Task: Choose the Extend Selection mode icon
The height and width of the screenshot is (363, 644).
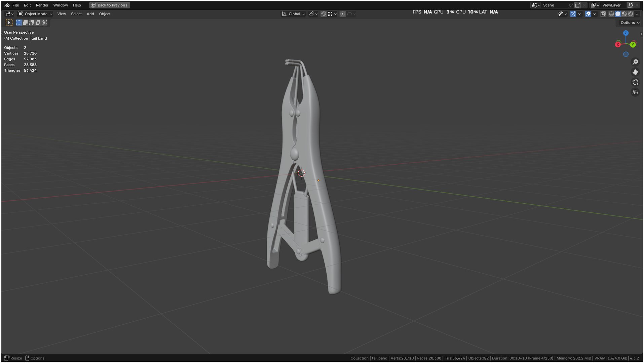Action: pos(25,23)
